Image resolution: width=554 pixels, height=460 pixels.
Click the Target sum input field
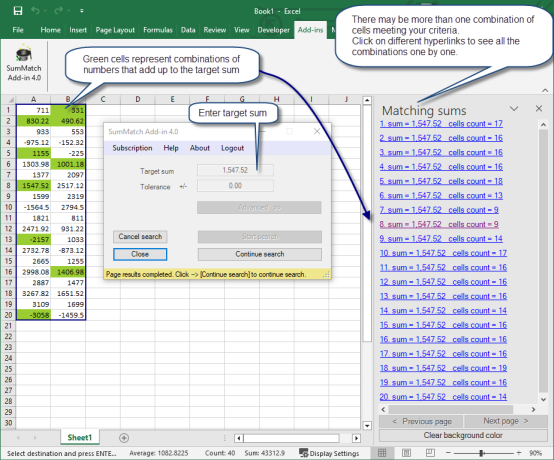235,170
